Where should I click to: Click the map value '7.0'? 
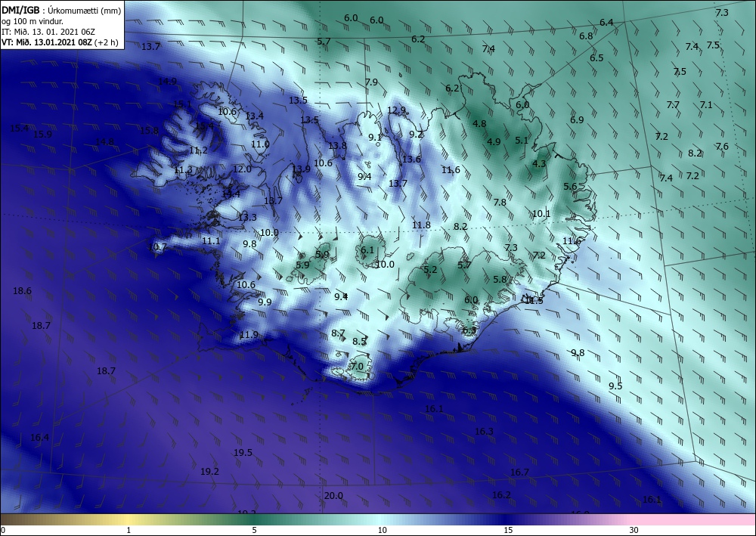(357, 366)
